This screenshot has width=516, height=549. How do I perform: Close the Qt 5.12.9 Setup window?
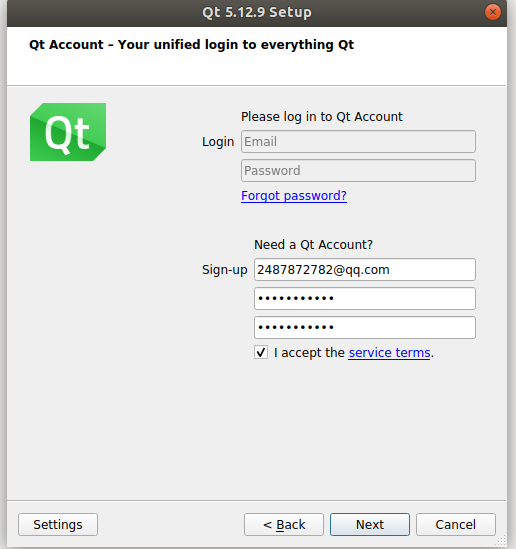pos(493,12)
